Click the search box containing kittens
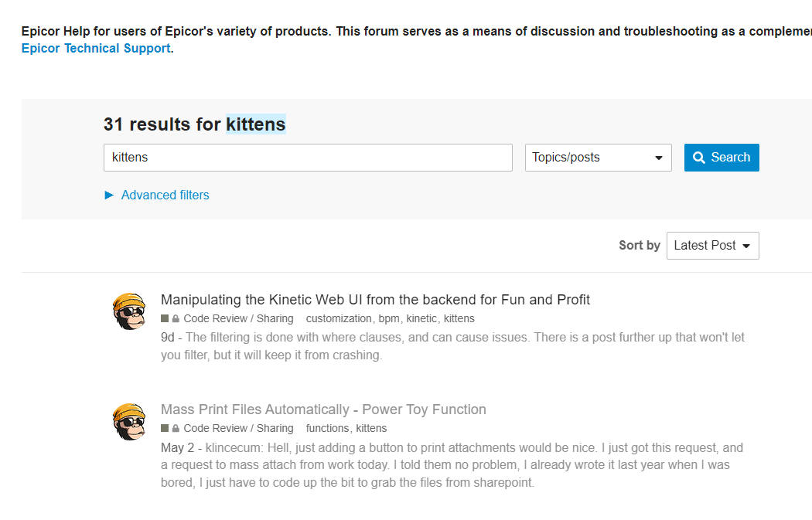The image size is (812, 520). click(308, 158)
